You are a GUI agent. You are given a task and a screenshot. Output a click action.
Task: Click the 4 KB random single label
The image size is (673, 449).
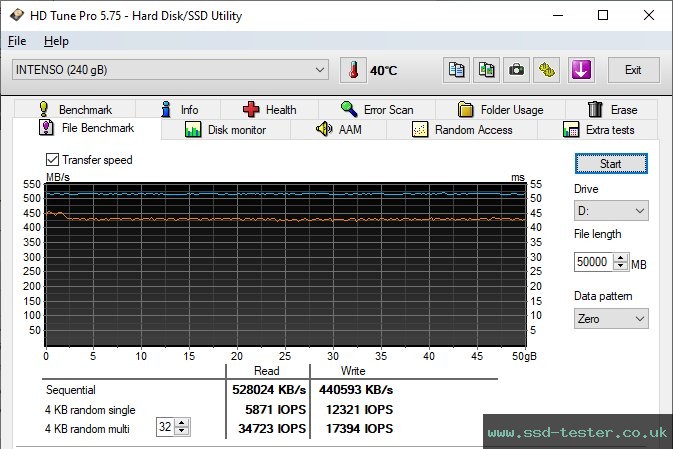coord(90,410)
